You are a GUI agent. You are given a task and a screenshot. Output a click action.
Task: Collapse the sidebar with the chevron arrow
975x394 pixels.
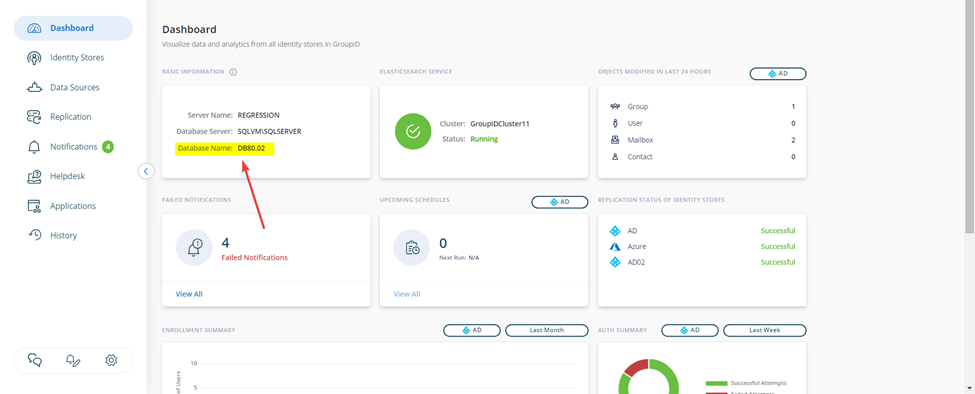146,171
